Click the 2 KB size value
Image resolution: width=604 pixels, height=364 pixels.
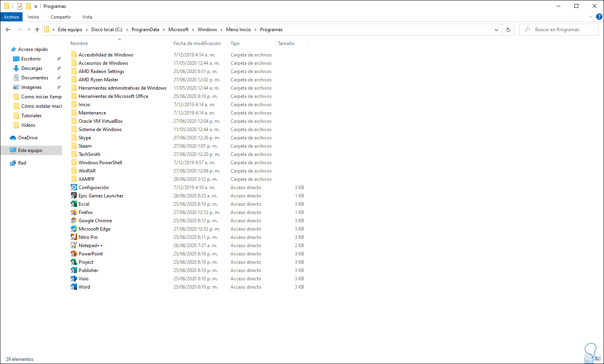point(299,246)
